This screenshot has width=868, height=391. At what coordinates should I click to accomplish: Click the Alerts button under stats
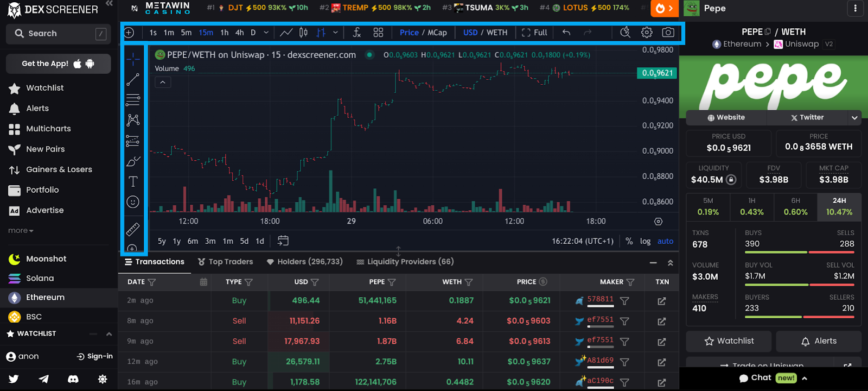point(819,341)
